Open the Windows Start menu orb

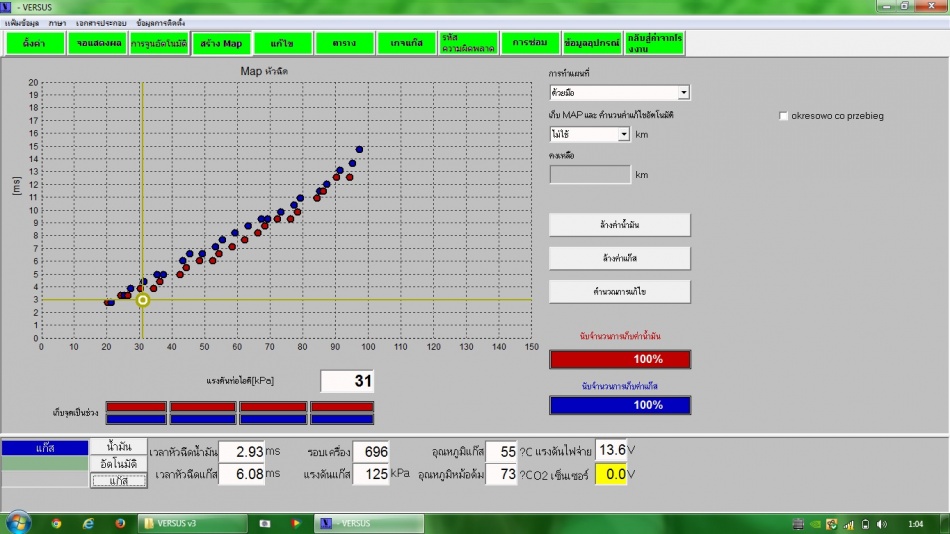[18, 522]
